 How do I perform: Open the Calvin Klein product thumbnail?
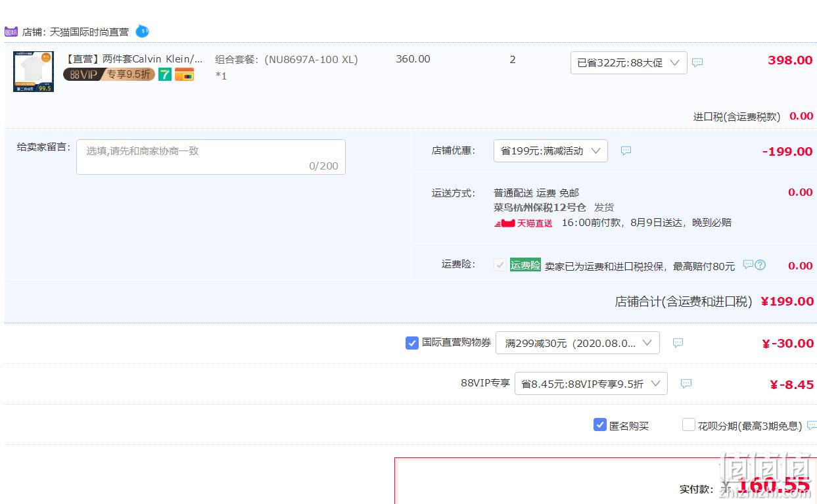[34, 72]
